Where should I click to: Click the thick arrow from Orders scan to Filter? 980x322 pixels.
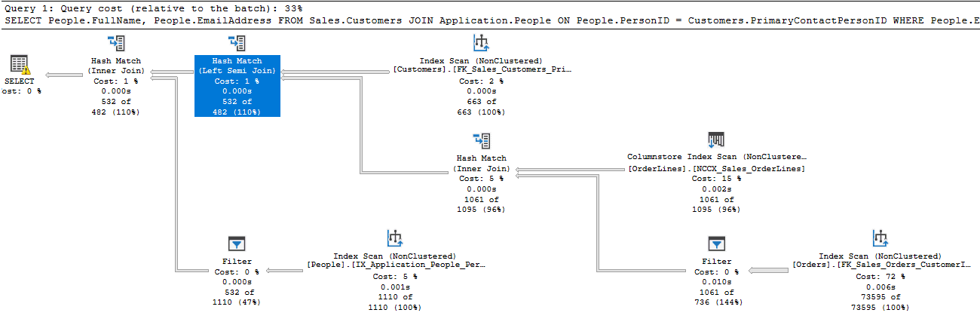[x=767, y=271]
